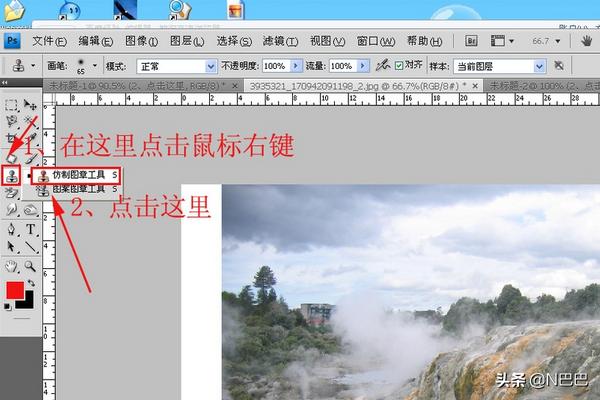Open the 流量 flow slider arrow

pos(363,66)
